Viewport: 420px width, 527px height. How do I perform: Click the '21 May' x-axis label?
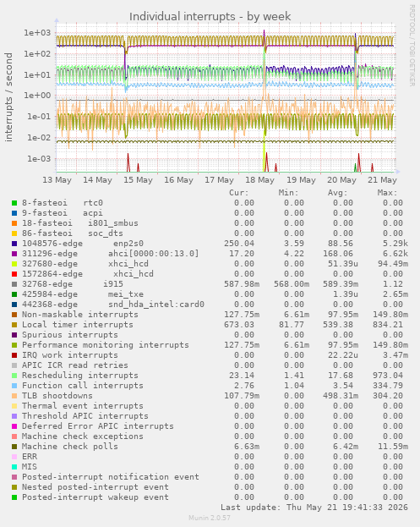click(x=382, y=180)
